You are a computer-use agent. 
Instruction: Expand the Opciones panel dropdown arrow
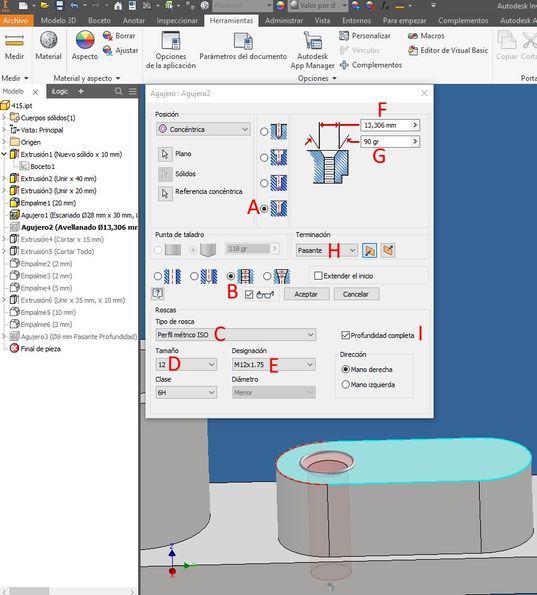[334, 79]
